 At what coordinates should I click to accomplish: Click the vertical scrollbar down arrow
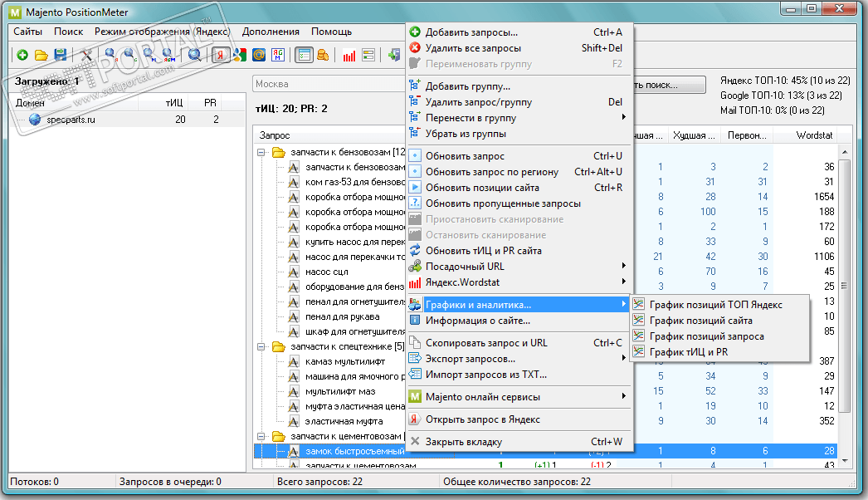click(844, 461)
